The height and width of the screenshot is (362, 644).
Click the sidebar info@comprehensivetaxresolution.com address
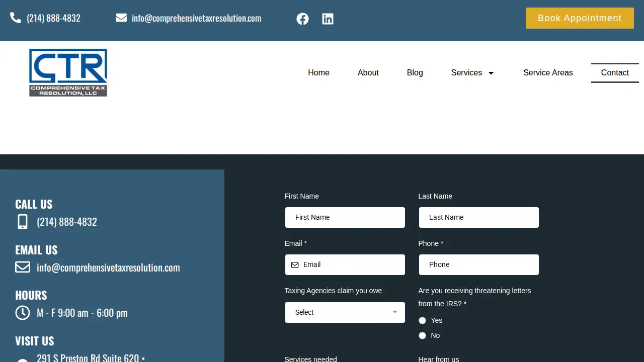coord(108,267)
